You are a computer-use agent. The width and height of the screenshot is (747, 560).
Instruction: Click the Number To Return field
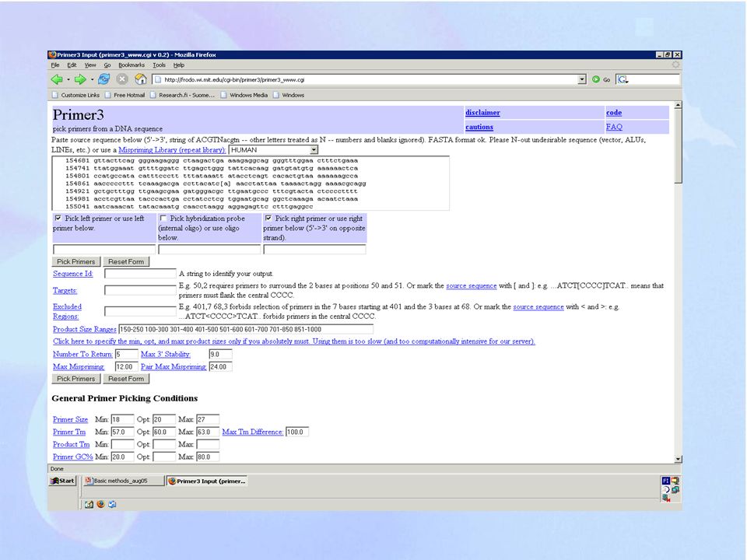click(126, 355)
